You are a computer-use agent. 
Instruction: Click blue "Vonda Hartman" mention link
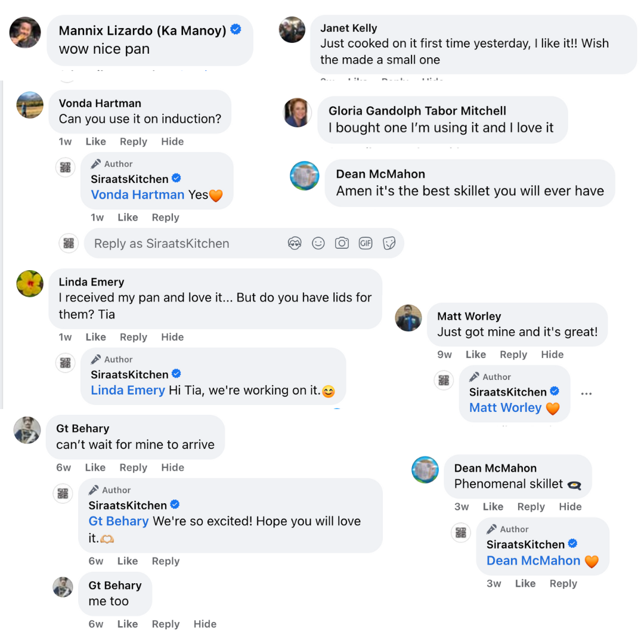tap(137, 194)
